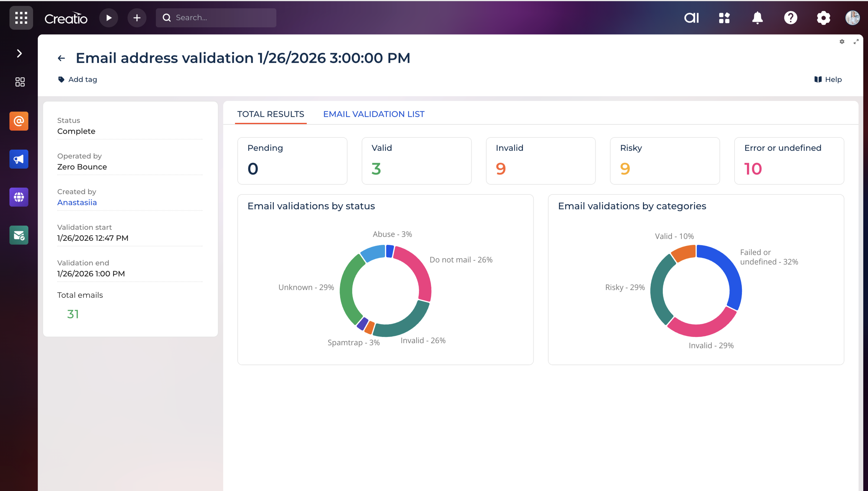Open the orange email workplace icon
Viewport: 868px width, 491px height.
point(19,121)
